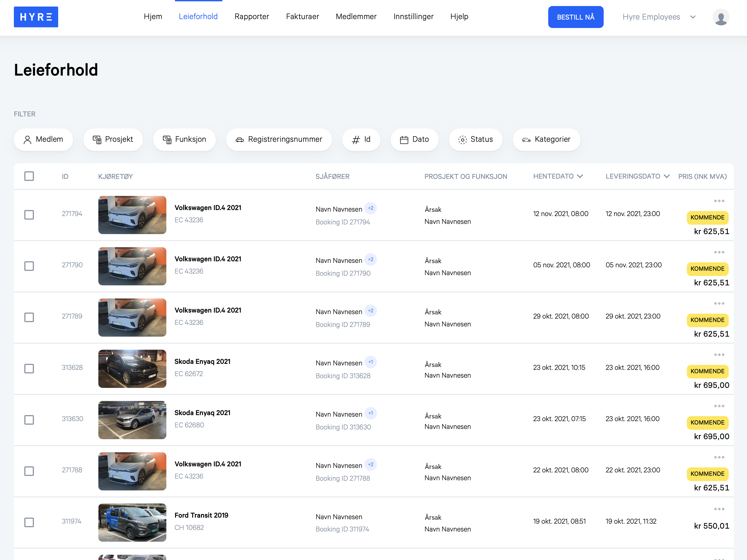Viewport: 747px width, 560px height.
Task: Tick checkbox for booking 271788
Action: [29, 472]
